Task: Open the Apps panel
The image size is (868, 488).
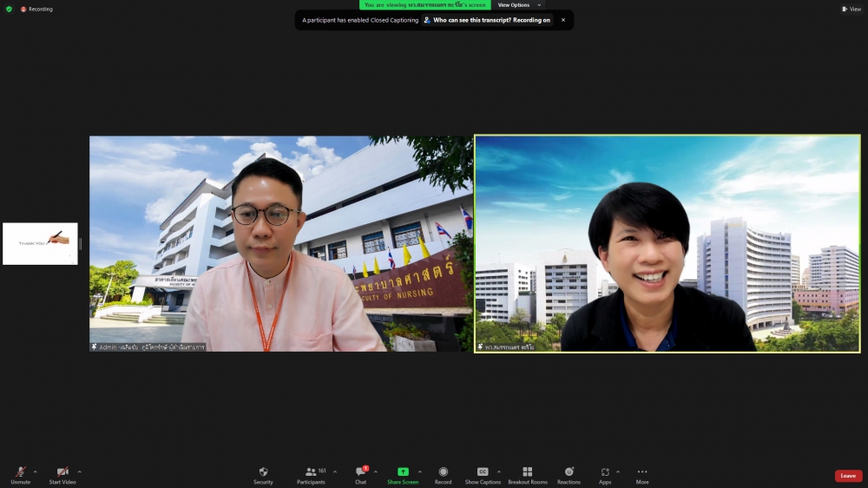Action: pos(605,473)
